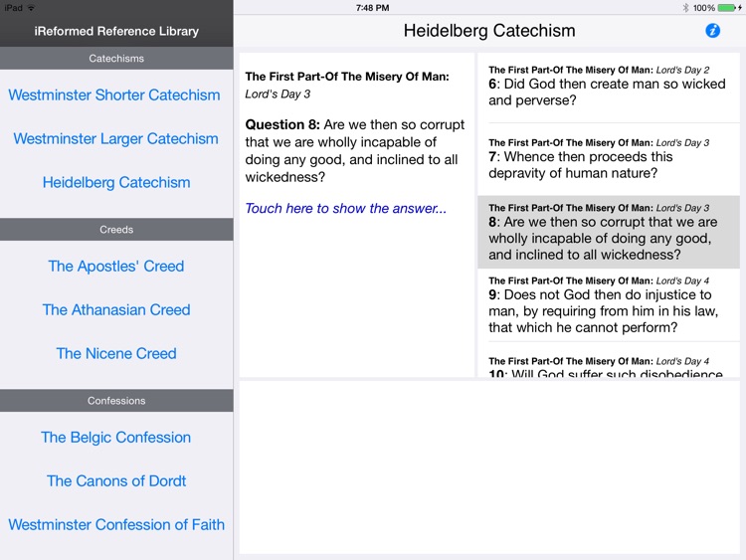Viewport: 746px width, 560px height.
Task: Open The Nicene Creed
Action: click(x=116, y=353)
